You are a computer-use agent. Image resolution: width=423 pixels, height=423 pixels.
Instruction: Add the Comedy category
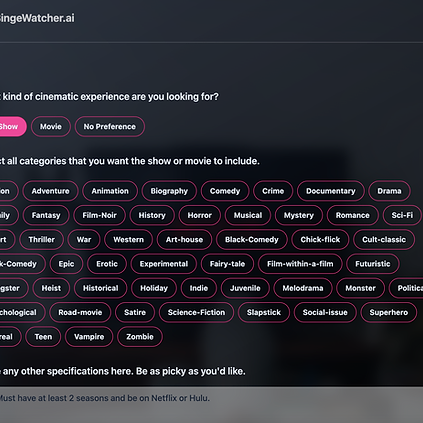coord(225,191)
